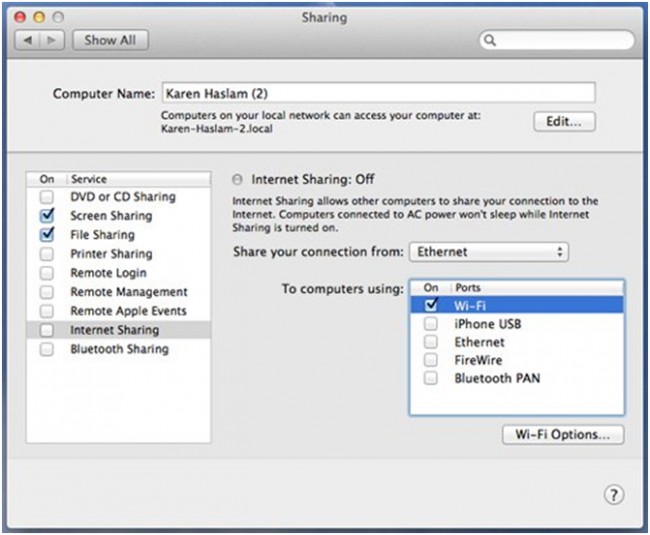Enable the DVD or CD Sharing checkbox
Screen dimensions: 650x535
[47, 197]
